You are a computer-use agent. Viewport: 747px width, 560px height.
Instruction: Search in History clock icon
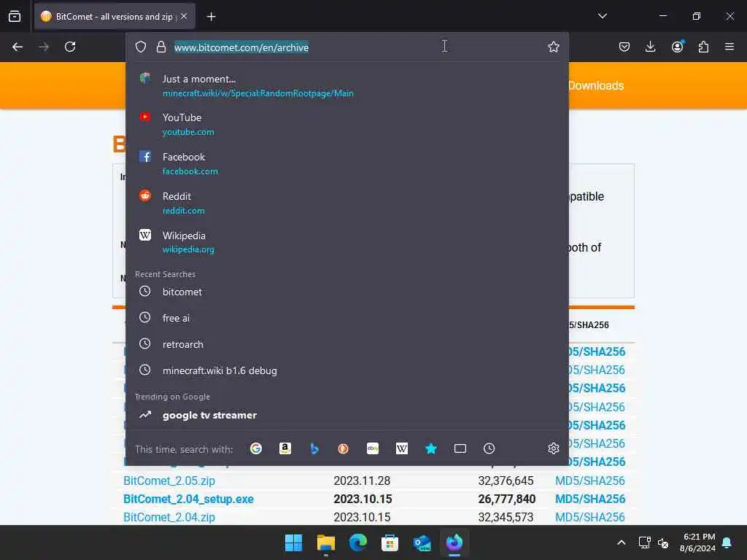pyautogui.click(x=489, y=448)
